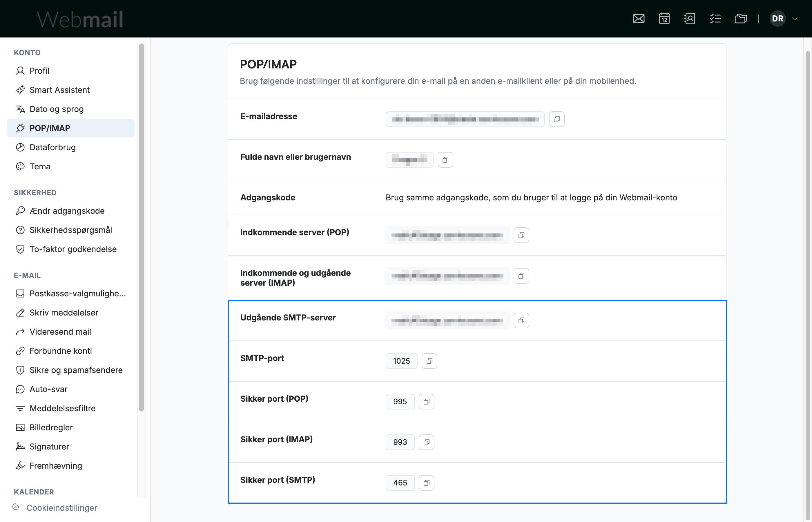Click the SIKKERHED section header

(35, 193)
